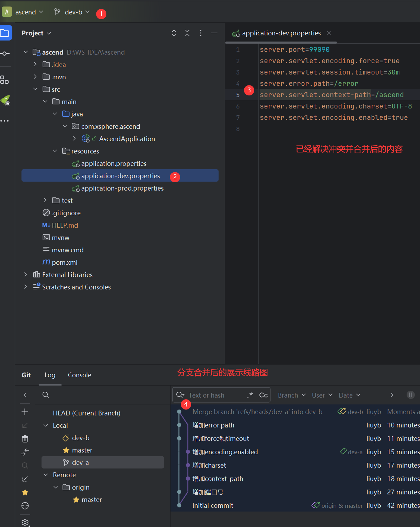Viewport: 420px width, 527px height.
Task: Select the 增加charset commit
Action: pyautogui.click(x=209, y=465)
